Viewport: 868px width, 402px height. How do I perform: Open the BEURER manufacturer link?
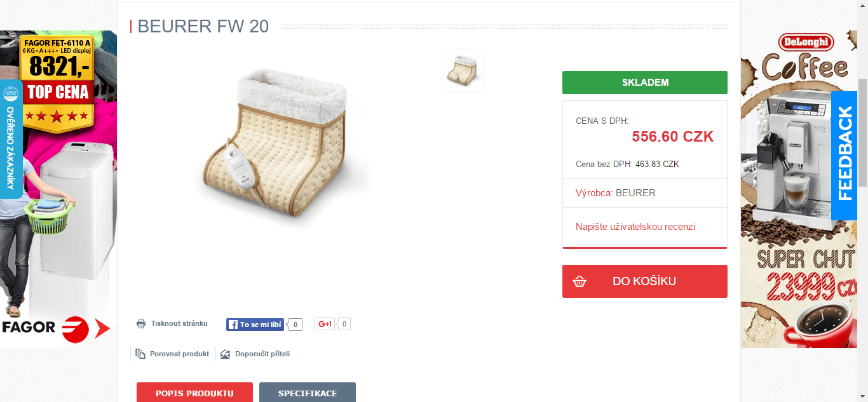pos(635,193)
